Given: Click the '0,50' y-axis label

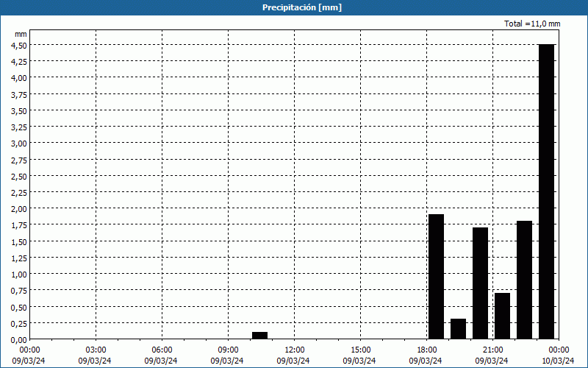Looking at the screenshot, I should pos(19,307).
